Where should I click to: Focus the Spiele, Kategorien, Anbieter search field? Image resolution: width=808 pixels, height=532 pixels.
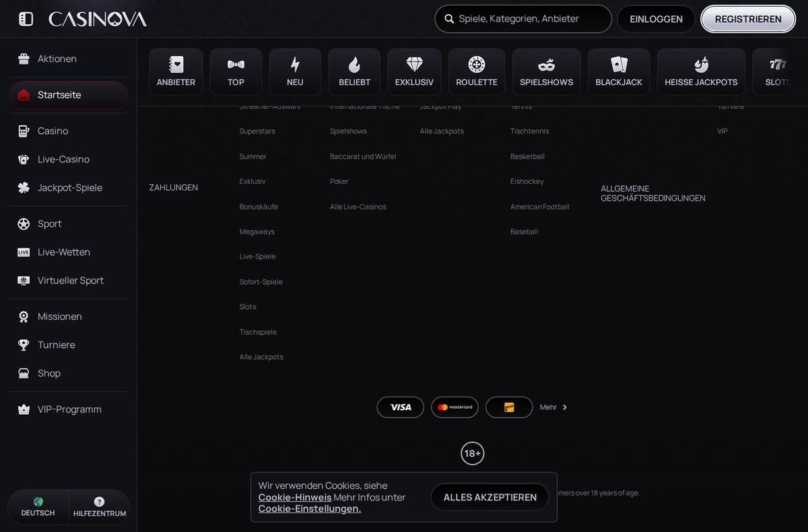(x=523, y=19)
